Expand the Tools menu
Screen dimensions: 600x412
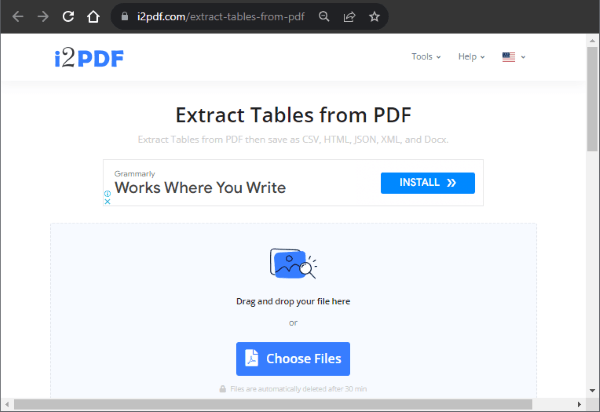pyautogui.click(x=426, y=57)
